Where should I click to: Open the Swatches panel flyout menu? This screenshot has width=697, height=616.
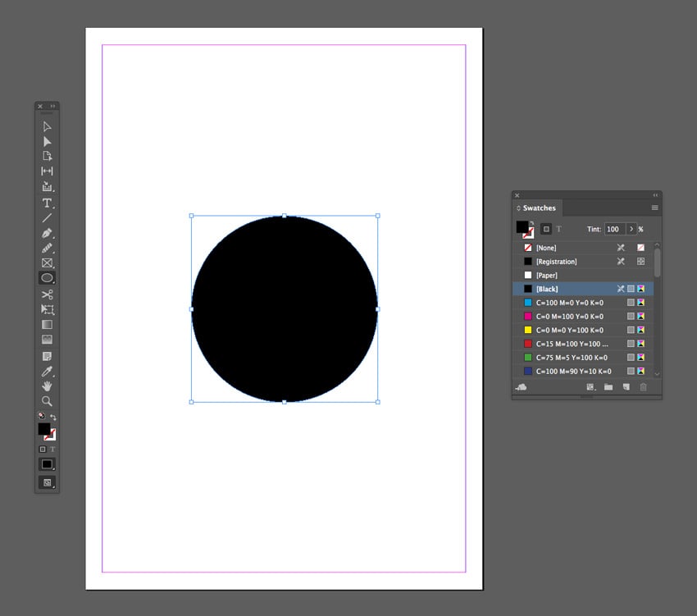[654, 208]
